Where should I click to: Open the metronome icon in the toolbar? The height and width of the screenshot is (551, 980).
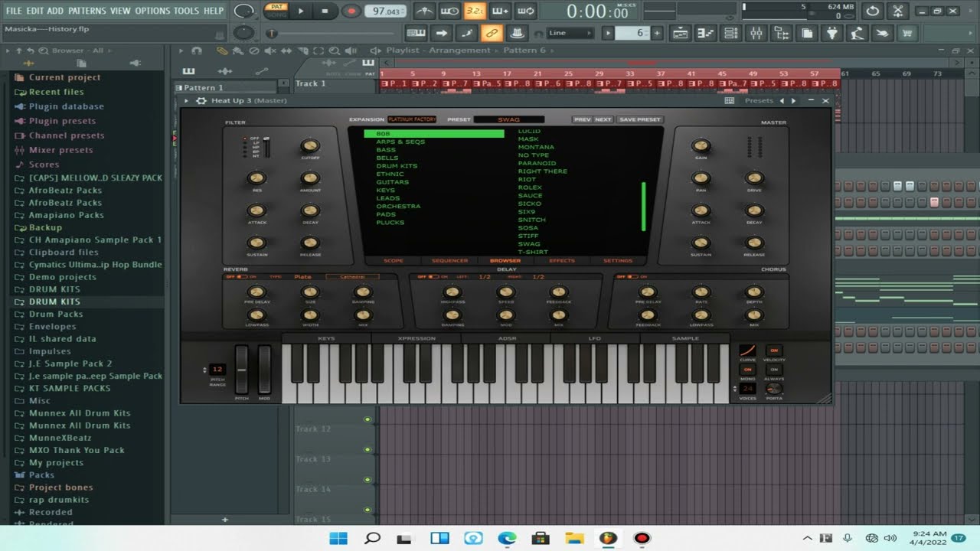[423, 11]
